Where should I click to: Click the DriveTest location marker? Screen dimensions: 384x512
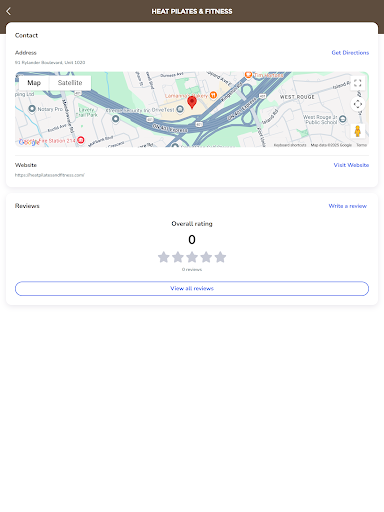point(180,109)
